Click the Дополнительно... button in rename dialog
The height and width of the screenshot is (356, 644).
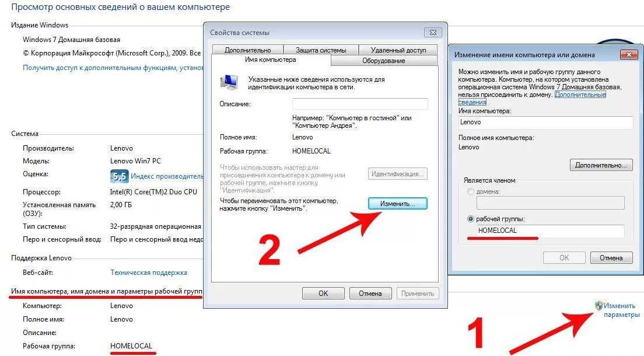click(x=601, y=165)
